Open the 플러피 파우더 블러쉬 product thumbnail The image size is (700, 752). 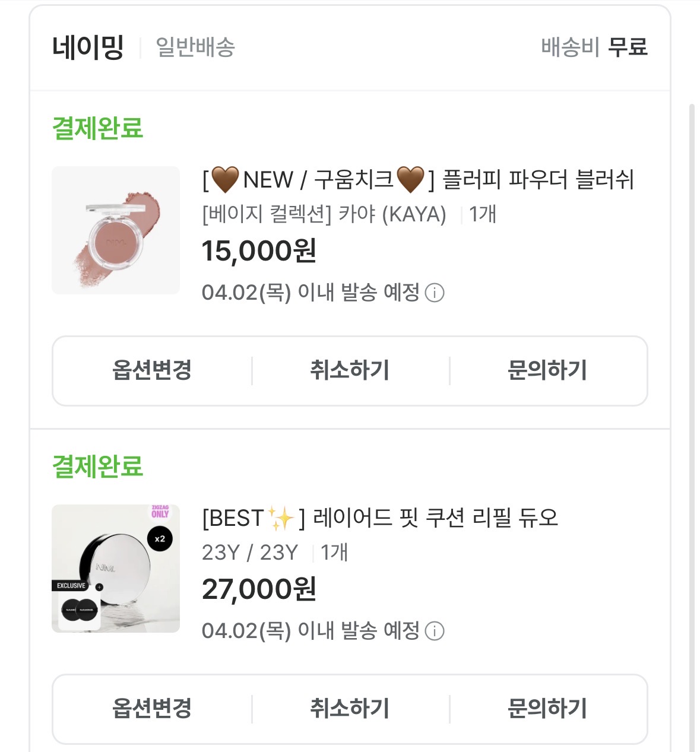click(116, 230)
